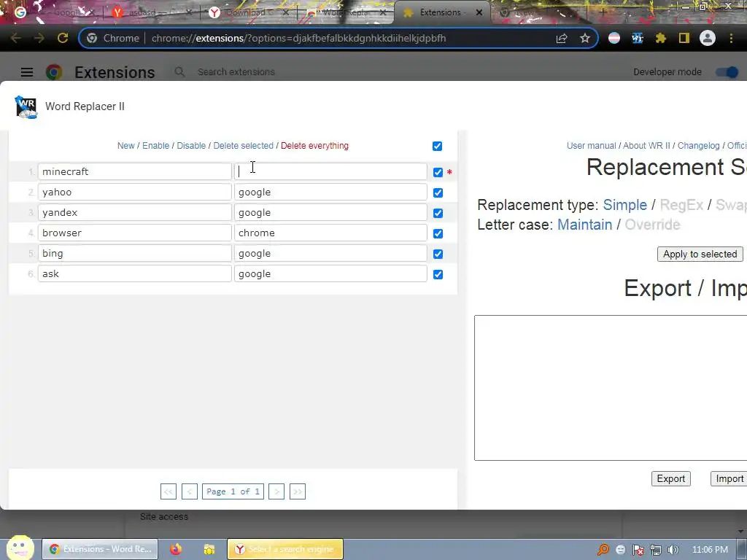Go to the first page with <<
This screenshot has height=560, width=747.
[x=169, y=491]
